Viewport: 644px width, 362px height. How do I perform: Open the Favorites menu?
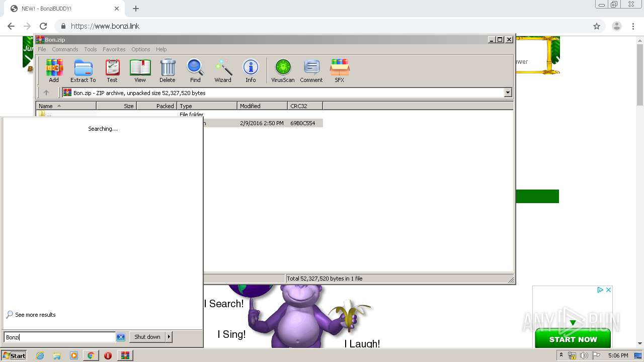(114, 49)
